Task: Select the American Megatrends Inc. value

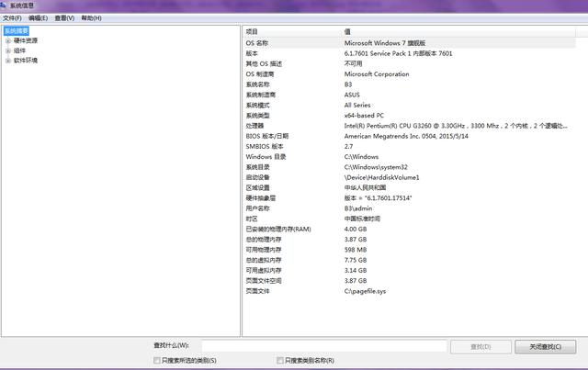Action: point(406,136)
